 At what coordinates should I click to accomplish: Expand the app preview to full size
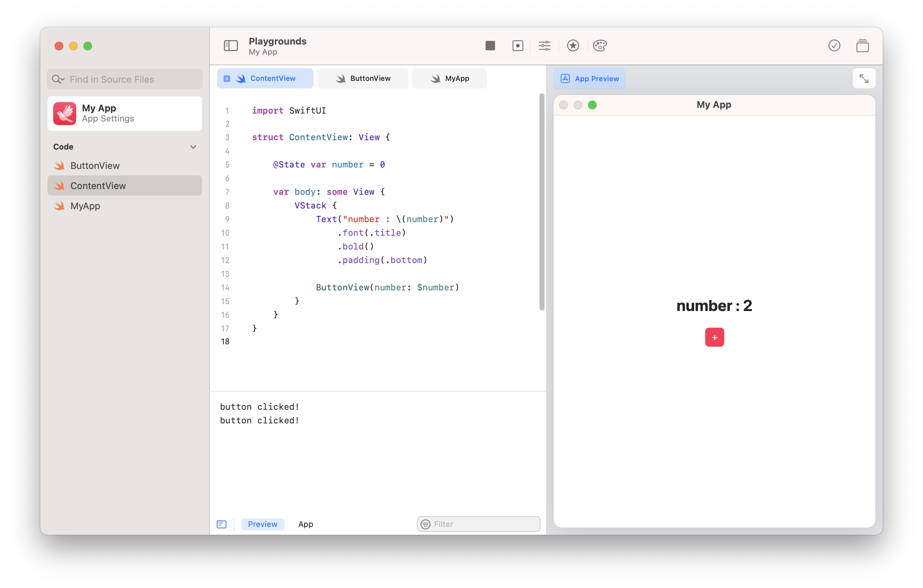click(864, 79)
